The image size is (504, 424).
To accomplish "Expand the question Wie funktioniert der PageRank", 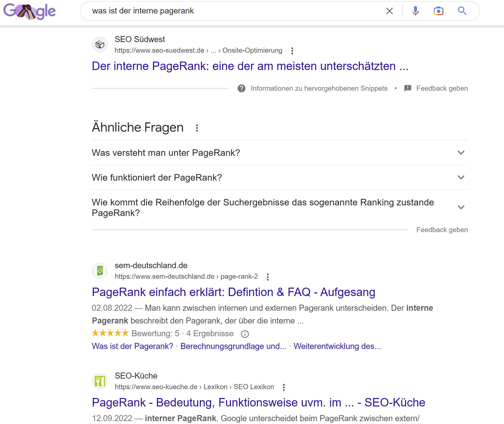I will (461, 177).
